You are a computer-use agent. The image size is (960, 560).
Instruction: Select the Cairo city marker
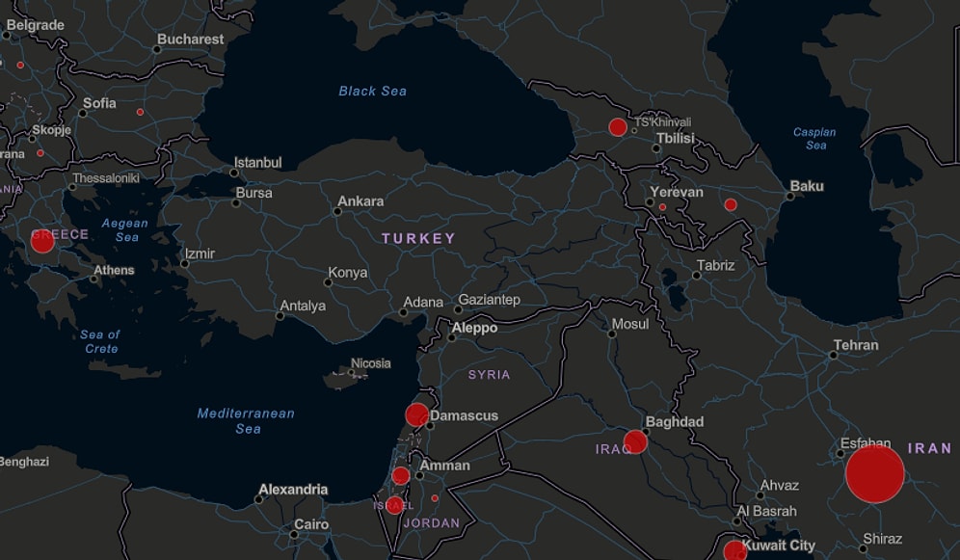click(295, 534)
